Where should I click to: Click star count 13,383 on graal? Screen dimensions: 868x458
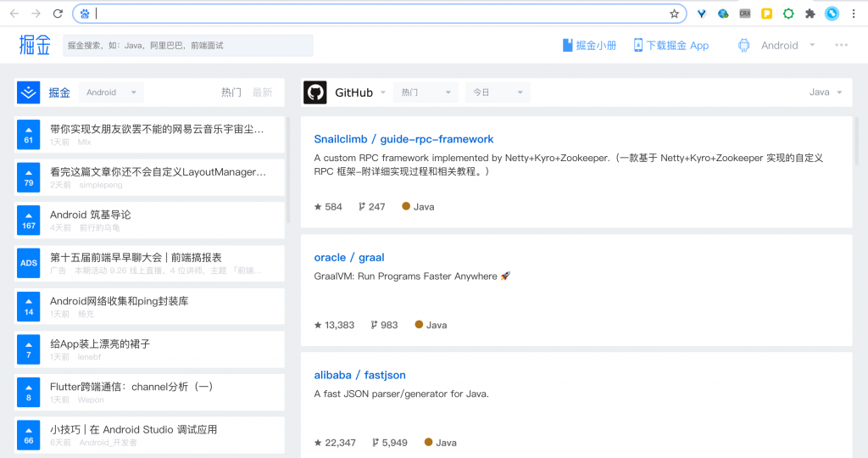(x=334, y=325)
